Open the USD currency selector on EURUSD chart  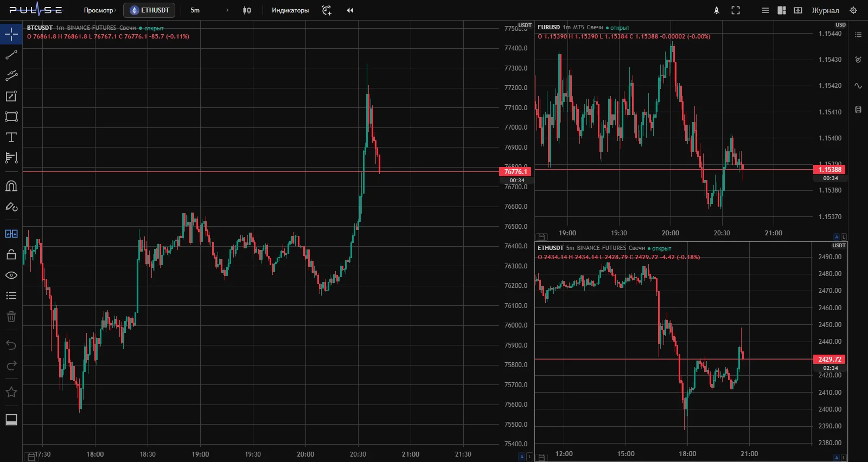point(840,25)
